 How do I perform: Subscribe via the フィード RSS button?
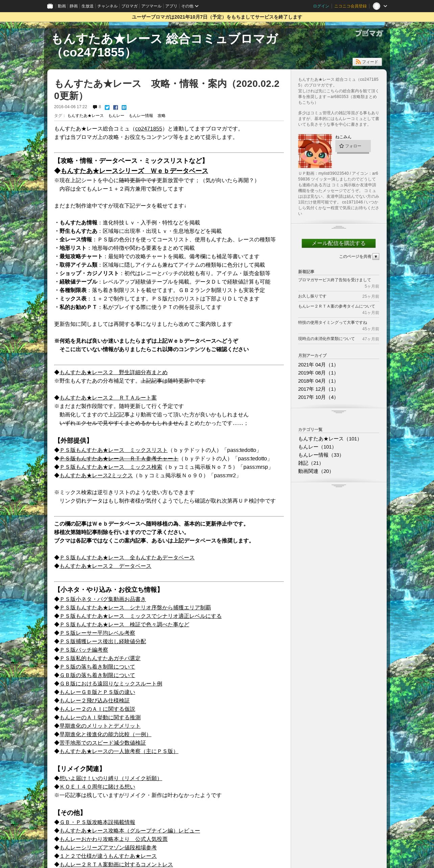click(367, 62)
